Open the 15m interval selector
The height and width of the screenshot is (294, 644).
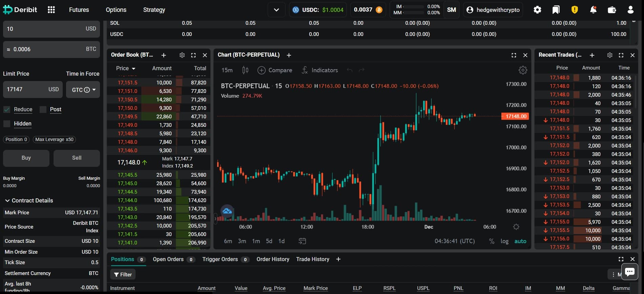(x=227, y=70)
